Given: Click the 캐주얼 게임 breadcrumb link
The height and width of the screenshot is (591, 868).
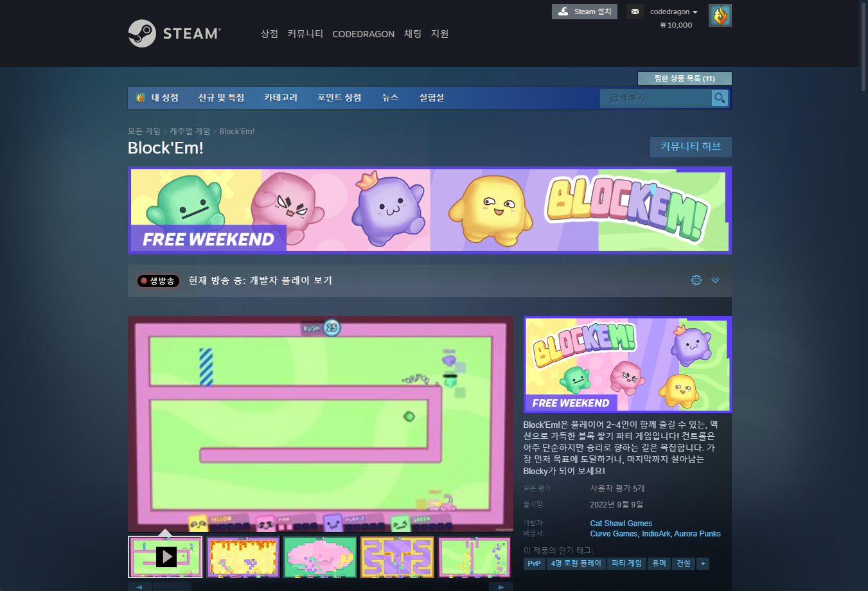Looking at the screenshot, I should point(190,131).
